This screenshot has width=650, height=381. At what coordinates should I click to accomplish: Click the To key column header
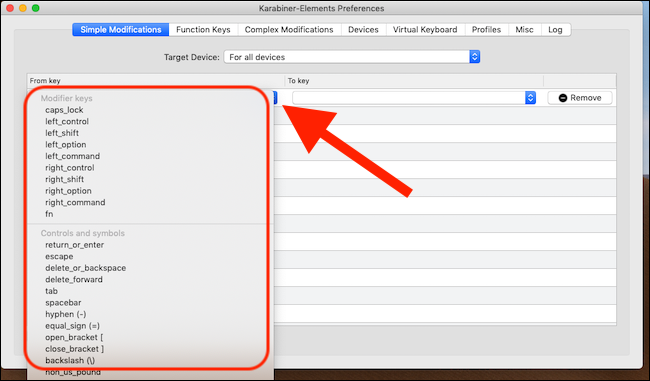tap(414, 81)
